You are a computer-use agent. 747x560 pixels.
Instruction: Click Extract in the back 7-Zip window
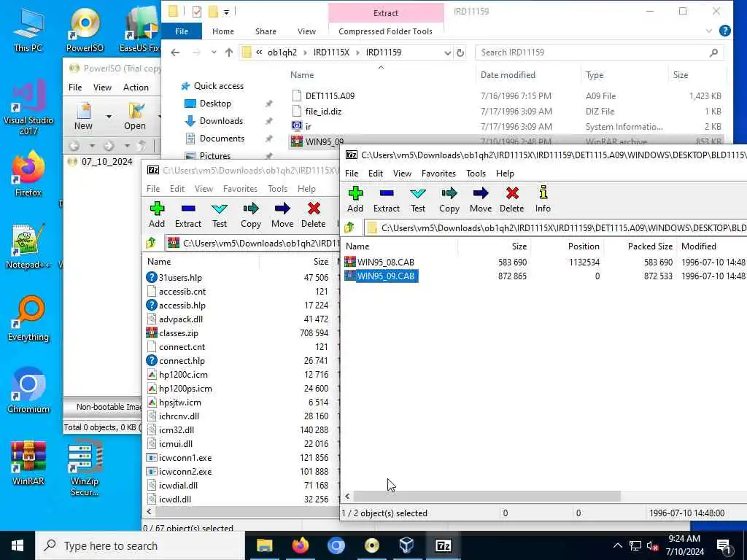pos(188,215)
